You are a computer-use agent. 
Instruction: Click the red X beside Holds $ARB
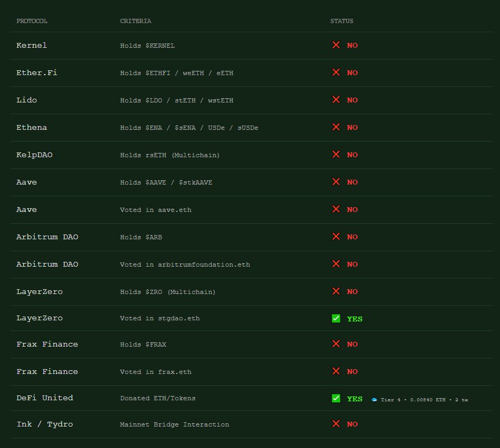[x=336, y=237]
